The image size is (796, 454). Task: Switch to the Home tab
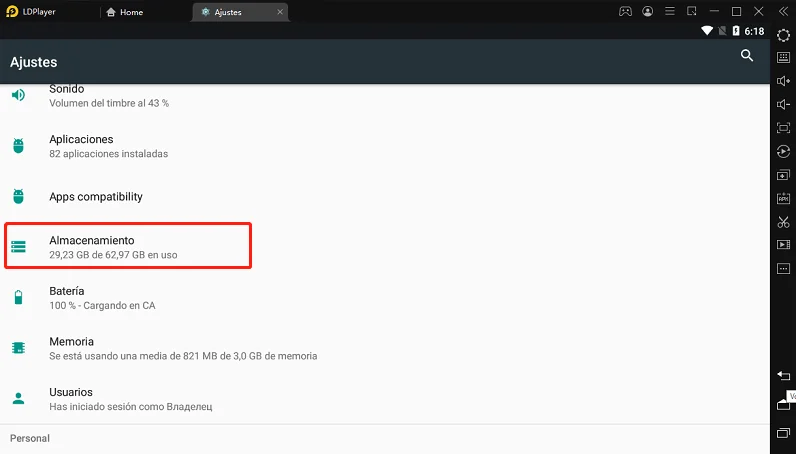[125, 12]
